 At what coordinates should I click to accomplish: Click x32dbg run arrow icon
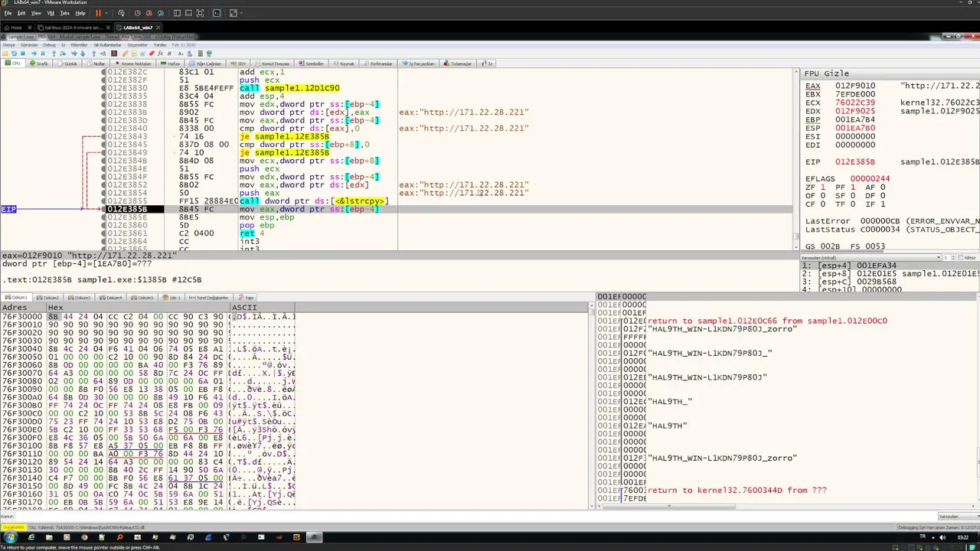(34, 54)
